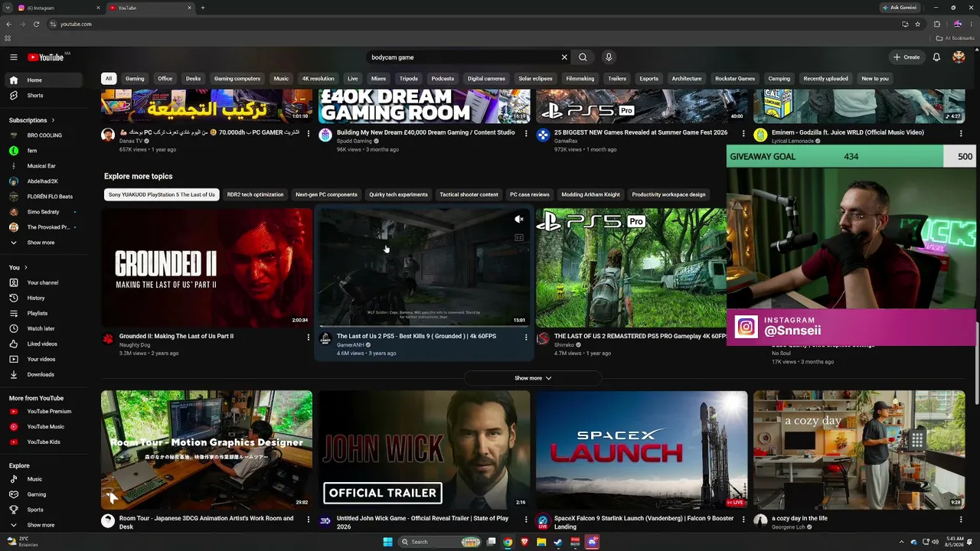Click the Ask Gemini button
980x551 pixels.
pos(899,8)
